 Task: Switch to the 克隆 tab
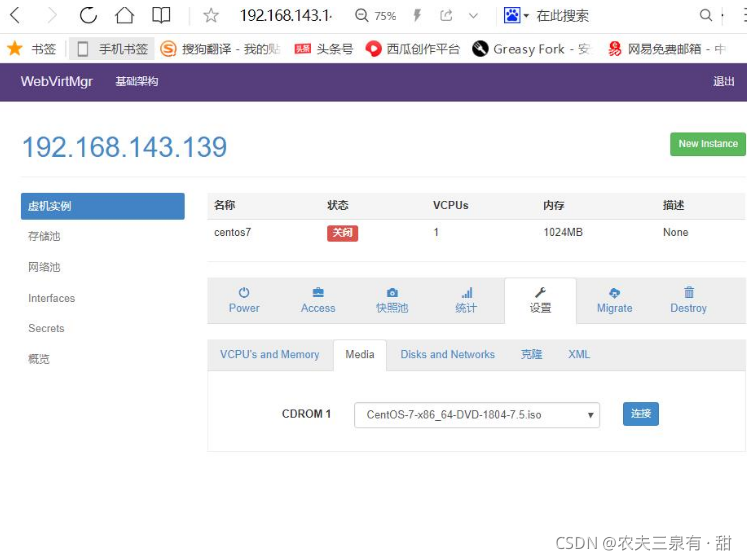(531, 355)
